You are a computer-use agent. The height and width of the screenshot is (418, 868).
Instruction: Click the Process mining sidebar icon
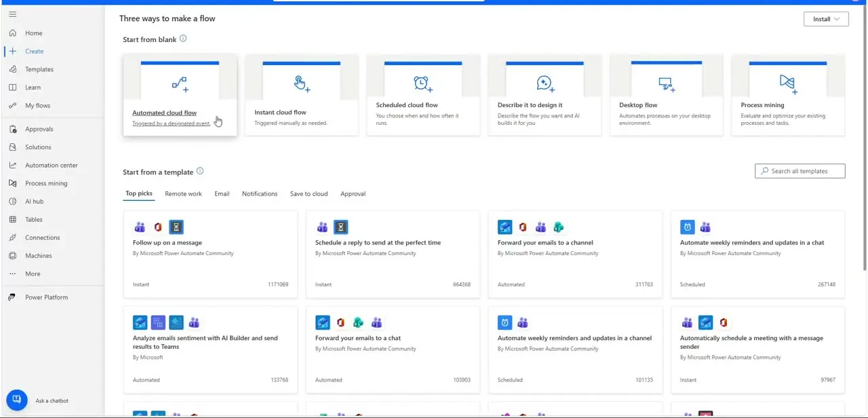click(12, 183)
